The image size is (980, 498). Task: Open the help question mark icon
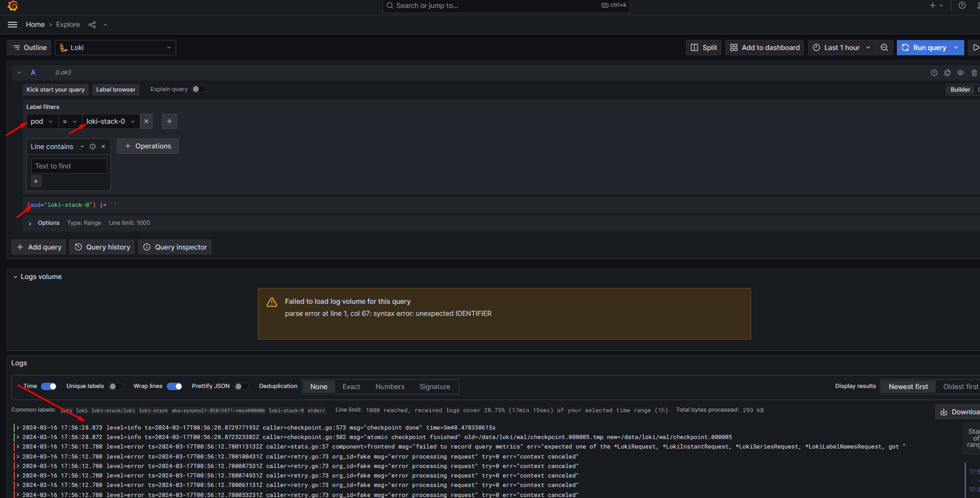tap(962, 5)
